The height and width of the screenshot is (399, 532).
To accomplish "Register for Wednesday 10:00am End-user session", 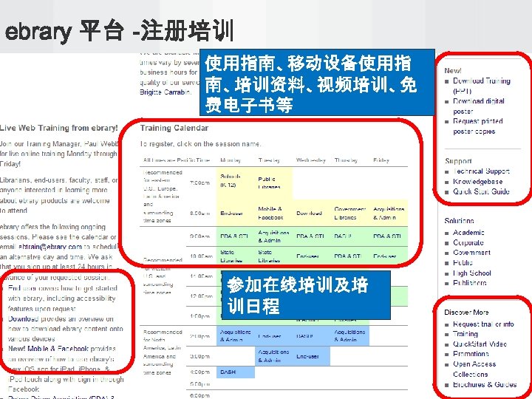I will click(x=307, y=256).
